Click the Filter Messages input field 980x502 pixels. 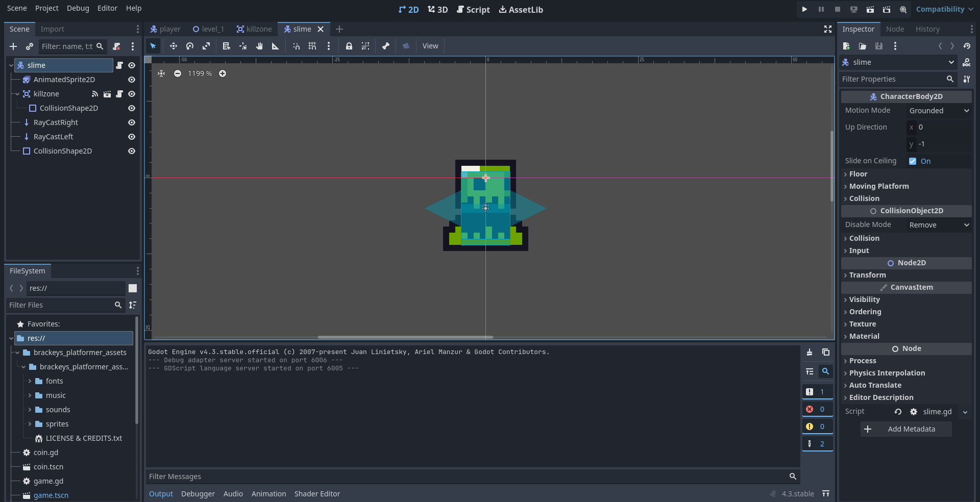pos(472,476)
